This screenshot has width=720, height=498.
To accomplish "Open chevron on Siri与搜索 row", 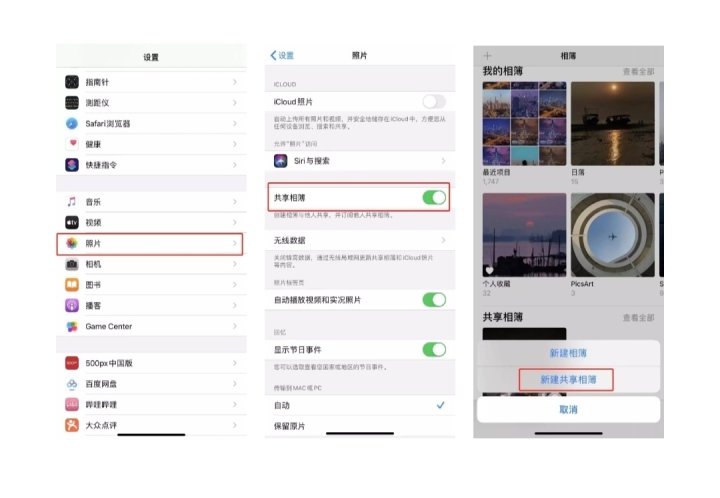I will (443, 161).
